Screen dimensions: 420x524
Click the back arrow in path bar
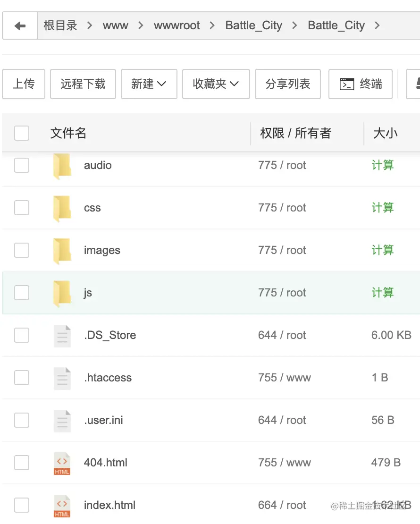point(20,26)
